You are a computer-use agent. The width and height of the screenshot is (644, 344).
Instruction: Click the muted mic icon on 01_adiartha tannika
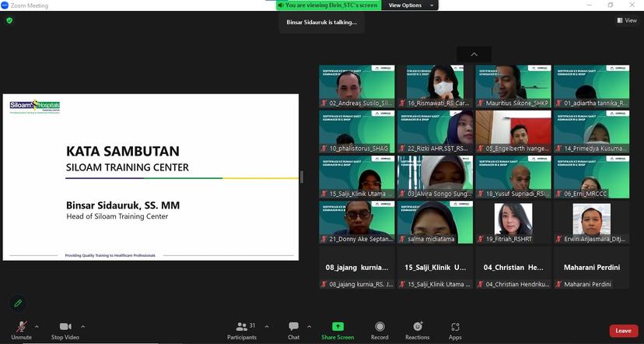[x=558, y=104]
